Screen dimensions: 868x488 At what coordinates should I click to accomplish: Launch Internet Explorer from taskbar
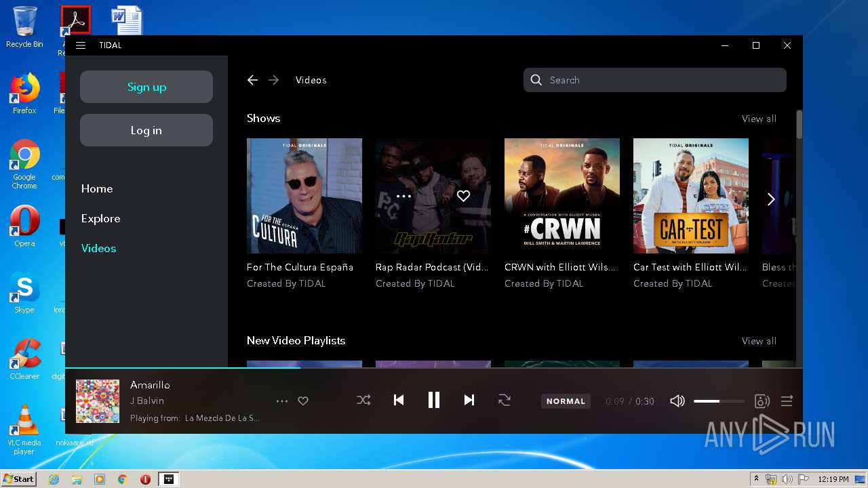54,479
